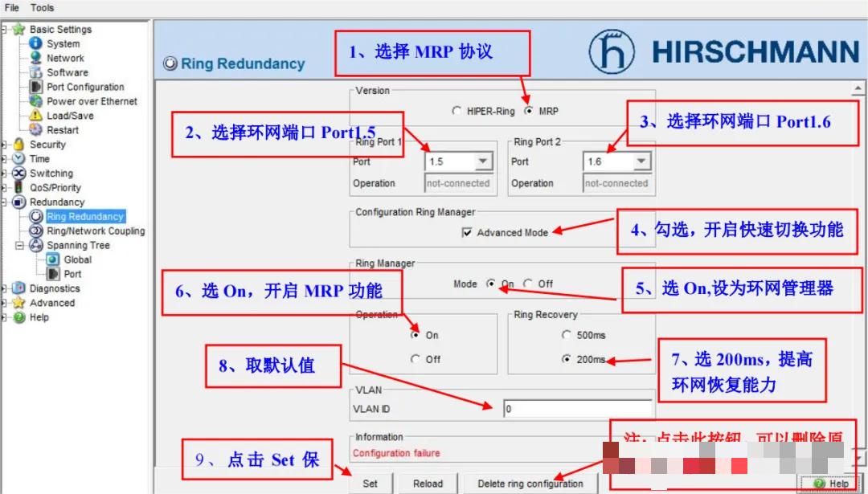Collapse the Spanning Tree node
This screenshot has width=868, height=494.
pyautogui.click(x=19, y=245)
